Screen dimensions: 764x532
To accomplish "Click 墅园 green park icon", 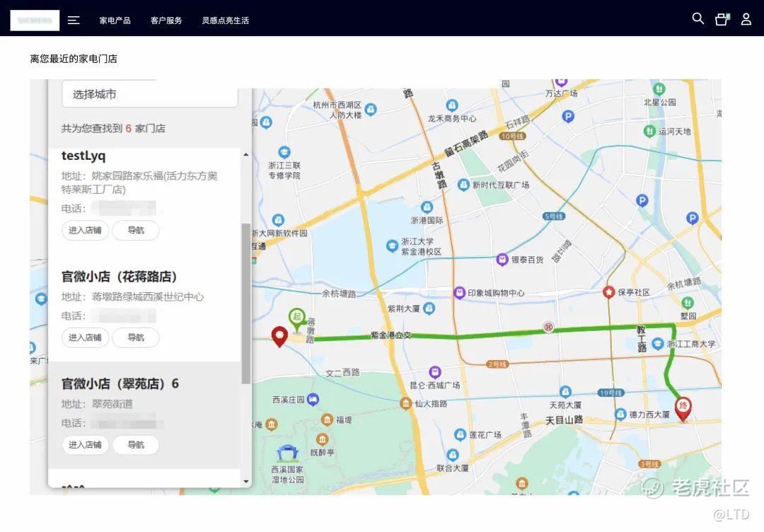I will point(688,303).
